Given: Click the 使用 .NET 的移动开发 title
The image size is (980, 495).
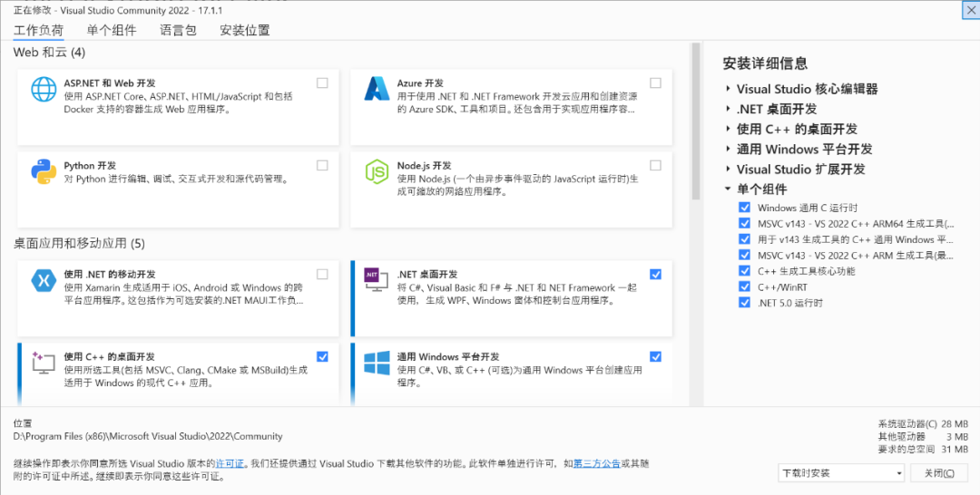Looking at the screenshot, I should [x=110, y=274].
